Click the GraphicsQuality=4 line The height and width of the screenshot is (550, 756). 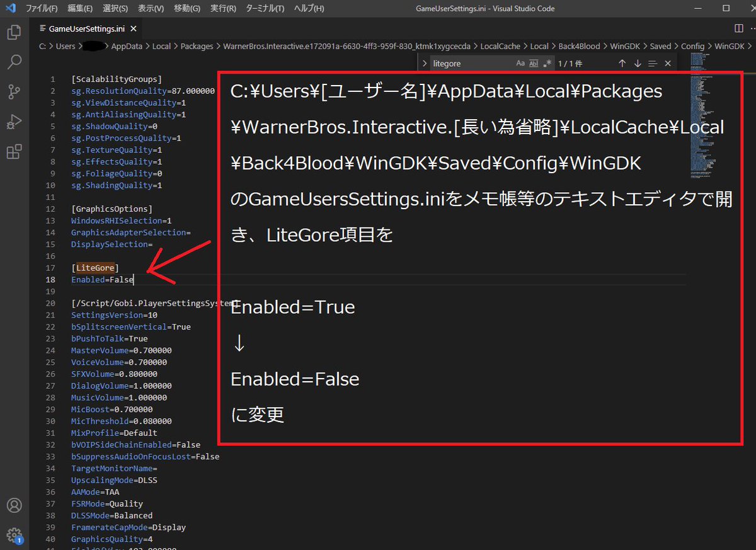coord(112,539)
